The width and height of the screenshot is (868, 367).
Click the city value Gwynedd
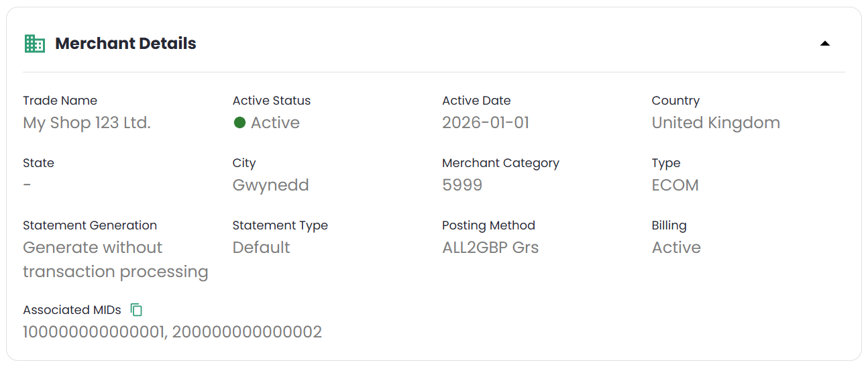click(x=270, y=185)
